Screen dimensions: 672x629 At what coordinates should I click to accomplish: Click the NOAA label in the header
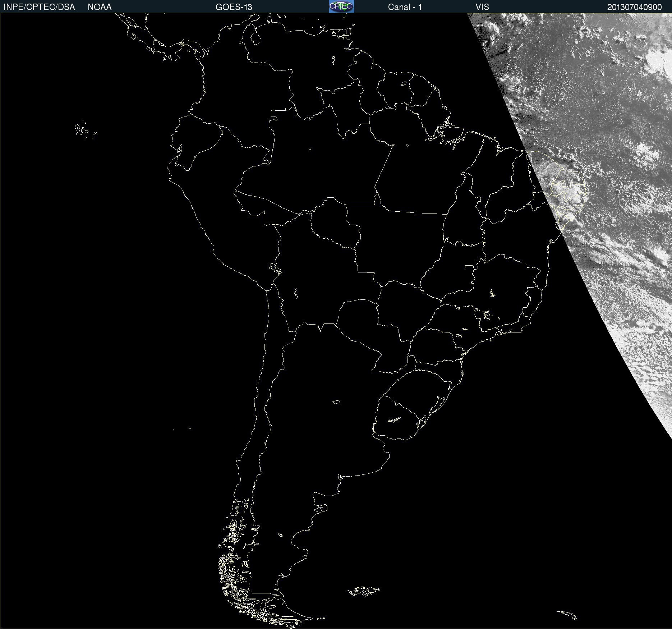click(x=100, y=7)
